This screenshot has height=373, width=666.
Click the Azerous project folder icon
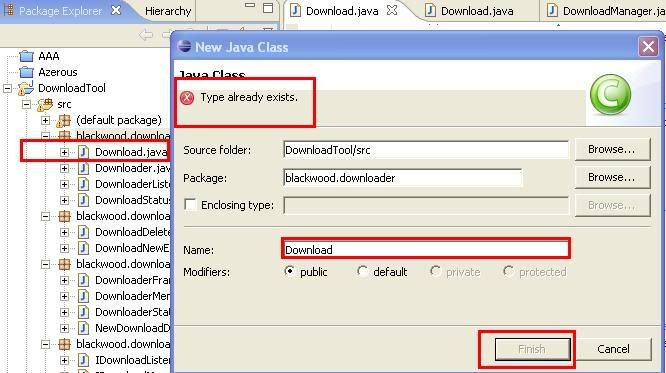point(26,72)
